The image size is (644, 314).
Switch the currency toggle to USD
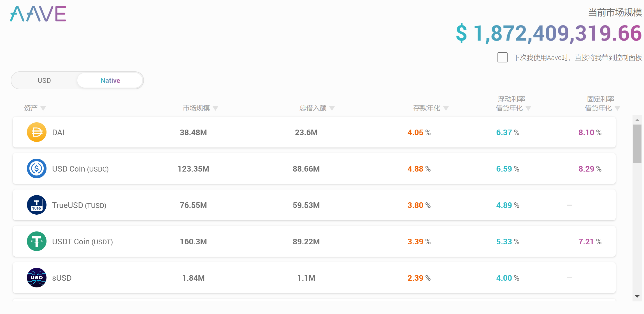[44, 81]
